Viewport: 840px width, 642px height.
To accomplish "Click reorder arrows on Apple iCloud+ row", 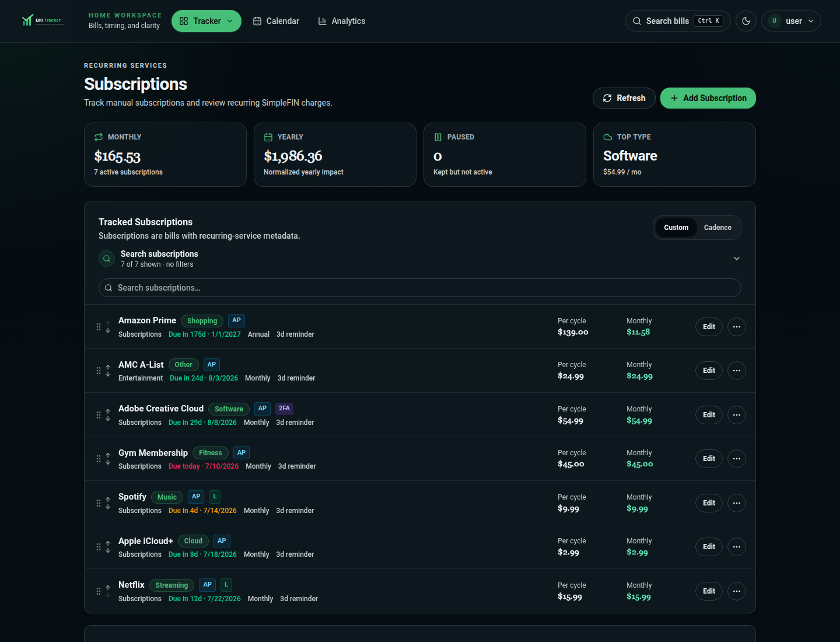I will tap(108, 547).
